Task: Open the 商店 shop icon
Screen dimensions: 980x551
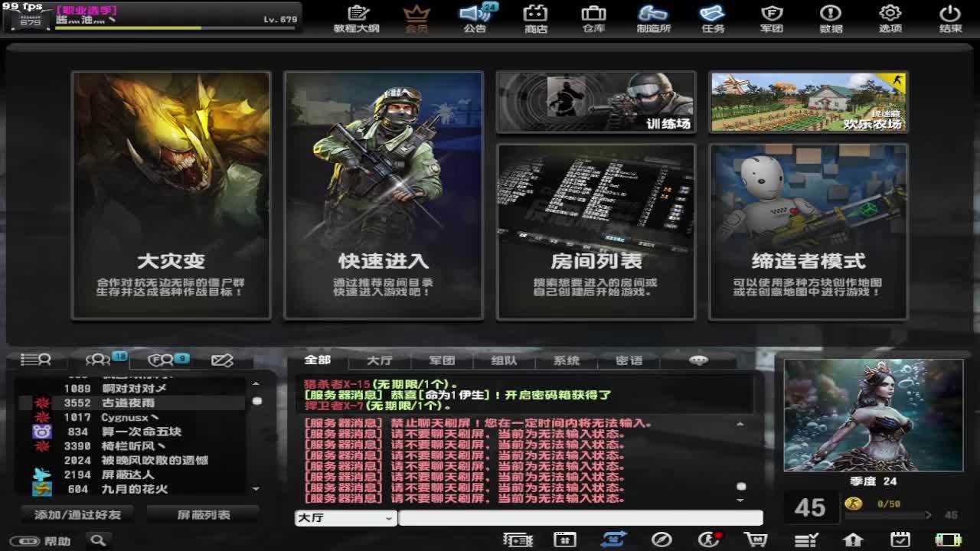Action: coord(536,18)
